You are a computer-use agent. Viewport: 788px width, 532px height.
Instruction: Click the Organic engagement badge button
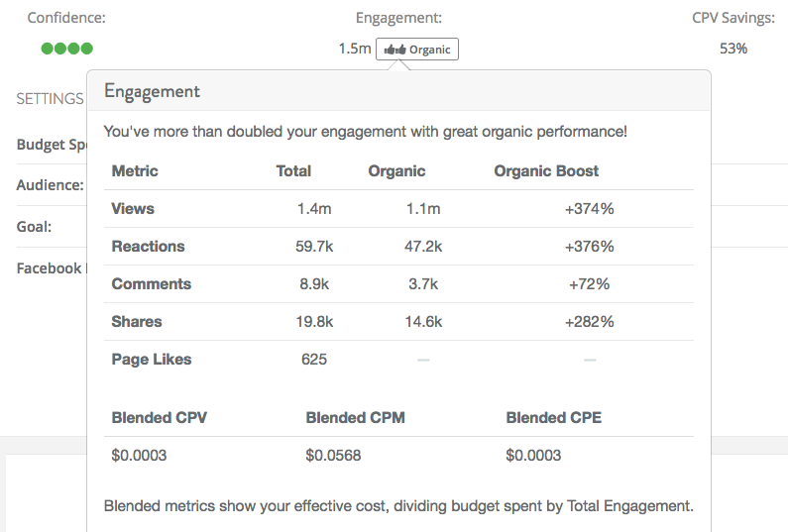click(417, 50)
